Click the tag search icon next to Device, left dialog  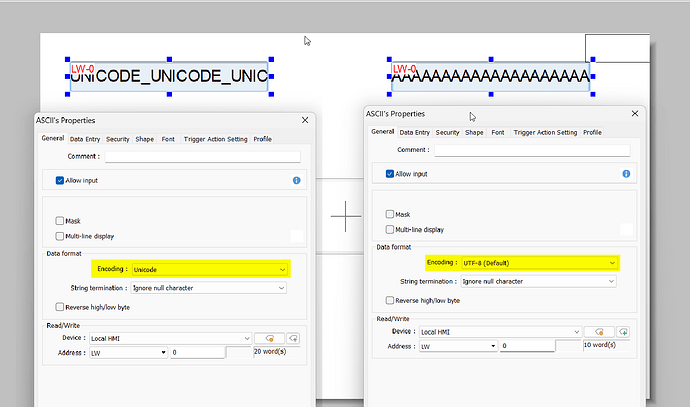(269, 338)
